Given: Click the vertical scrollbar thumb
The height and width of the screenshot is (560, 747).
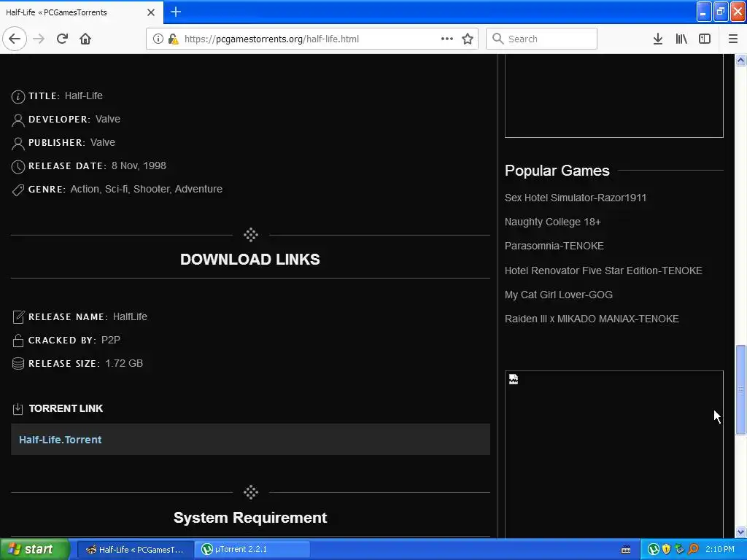Looking at the screenshot, I should click(x=740, y=389).
